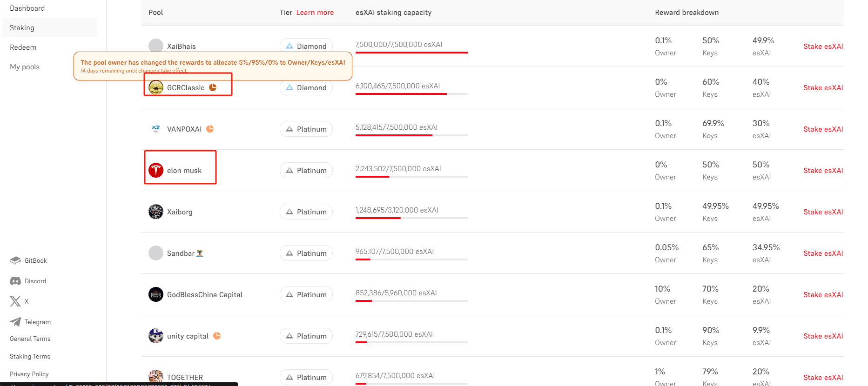Open the Discord icon link

click(15, 281)
